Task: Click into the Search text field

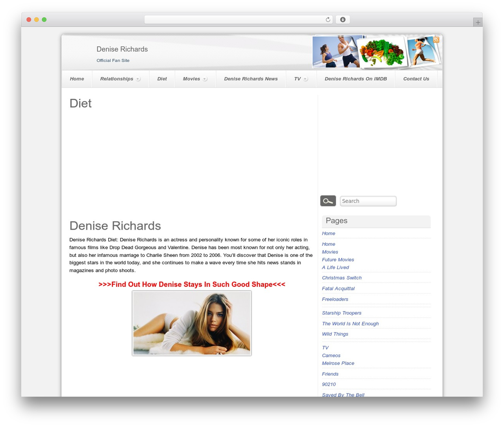Action: pos(368,201)
